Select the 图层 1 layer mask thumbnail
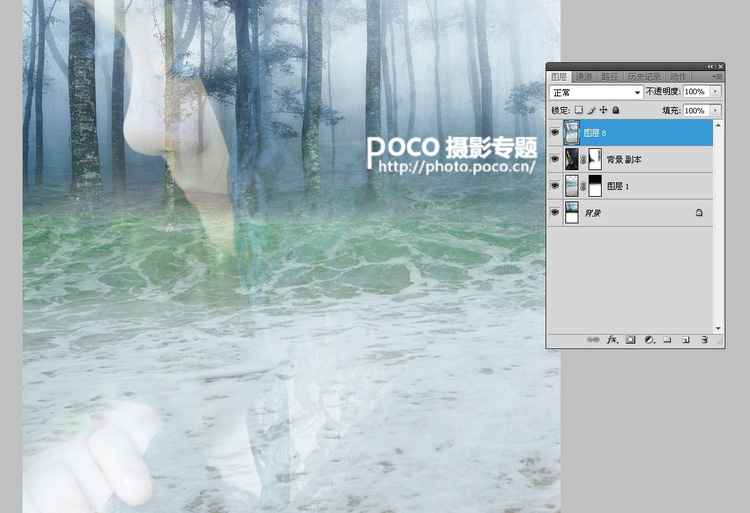 [594, 186]
